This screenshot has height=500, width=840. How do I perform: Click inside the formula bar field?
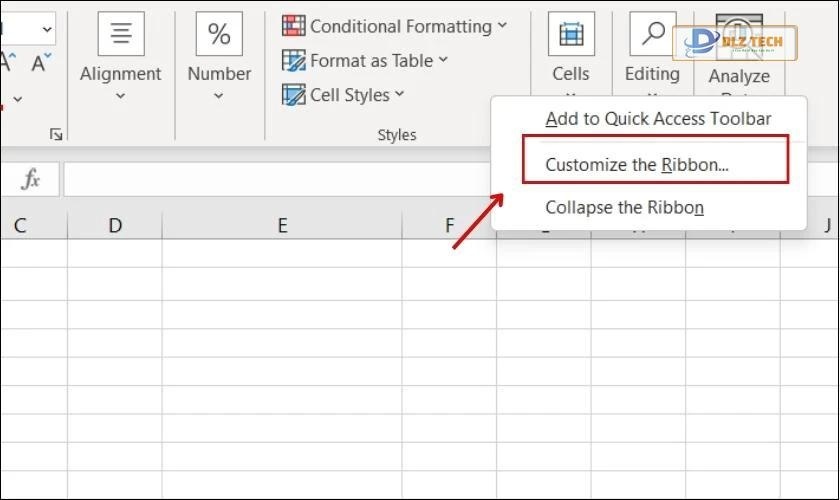270,179
